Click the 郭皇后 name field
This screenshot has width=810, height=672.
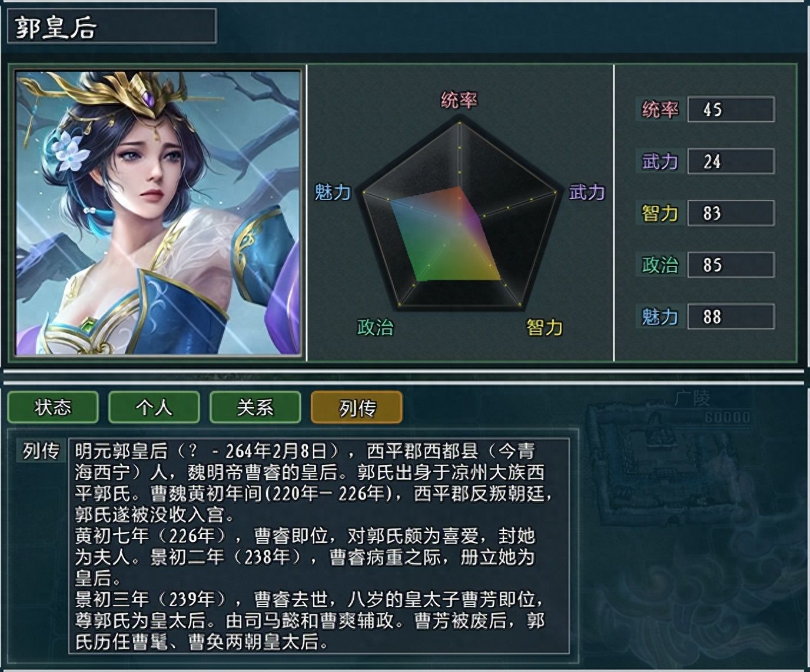click(112, 26)
